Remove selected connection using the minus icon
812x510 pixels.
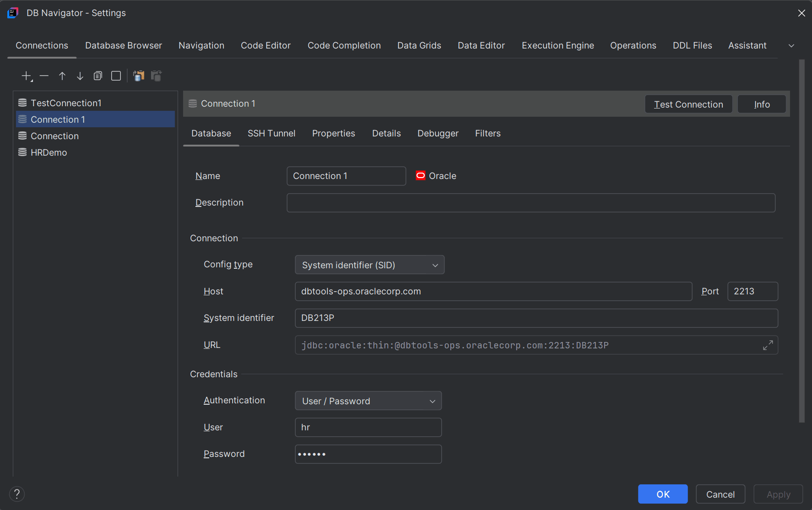[x=44, y=76]
